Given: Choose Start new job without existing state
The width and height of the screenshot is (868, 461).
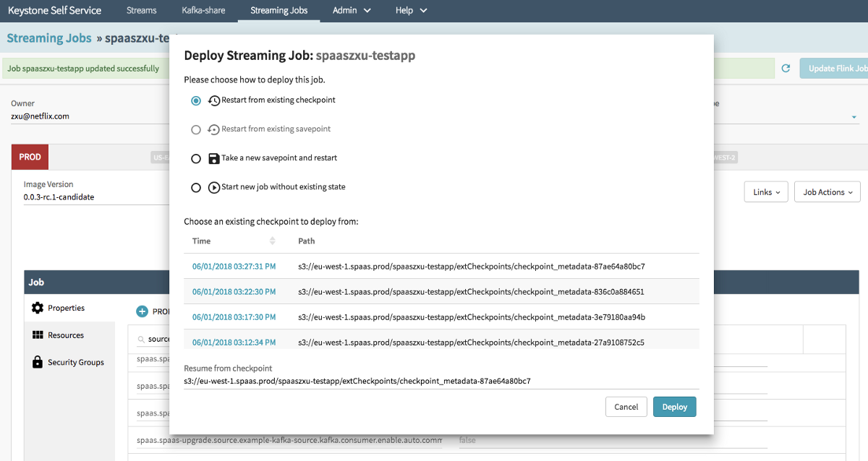Looking at the screenshot, I should click(196, 187).
